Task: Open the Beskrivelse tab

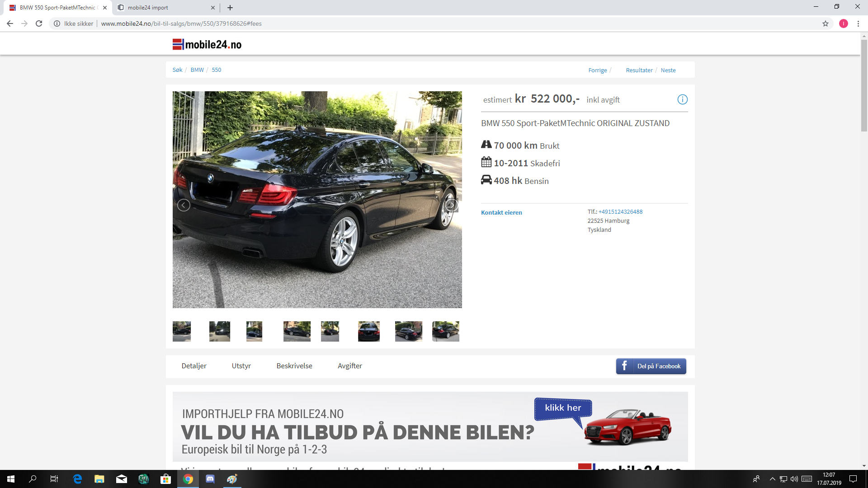Action: (294, 366)
